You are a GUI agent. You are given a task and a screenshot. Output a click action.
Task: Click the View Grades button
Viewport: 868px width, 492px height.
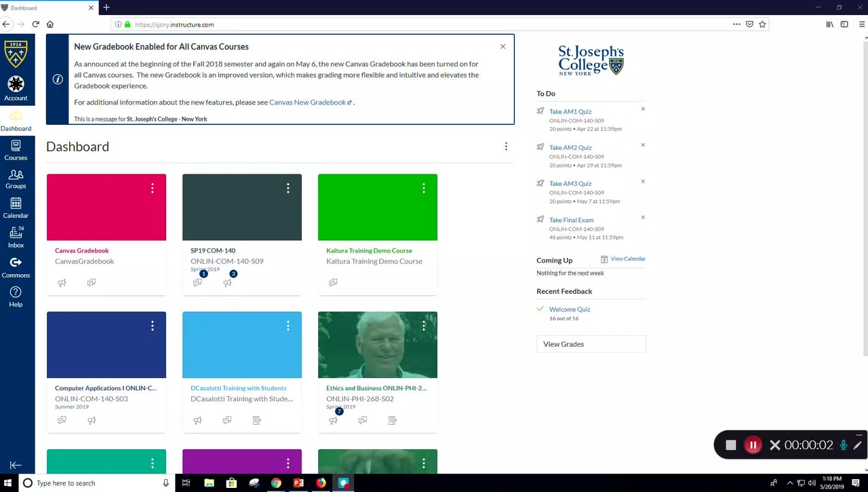coord(591,344)
